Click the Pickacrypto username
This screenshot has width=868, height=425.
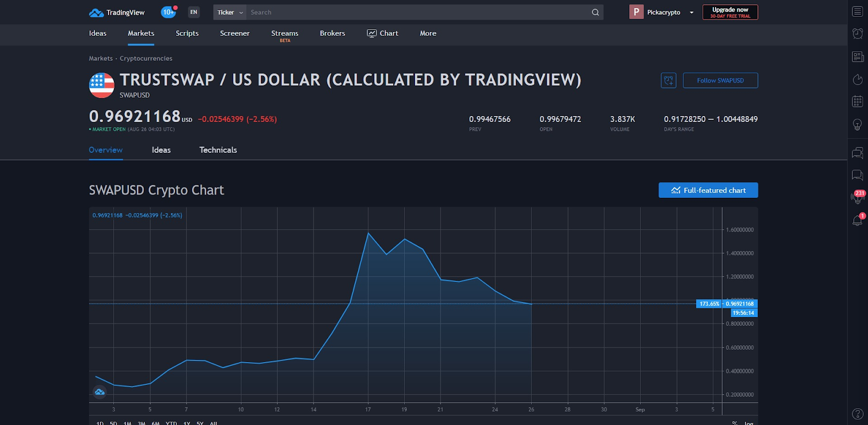point(663,12)
